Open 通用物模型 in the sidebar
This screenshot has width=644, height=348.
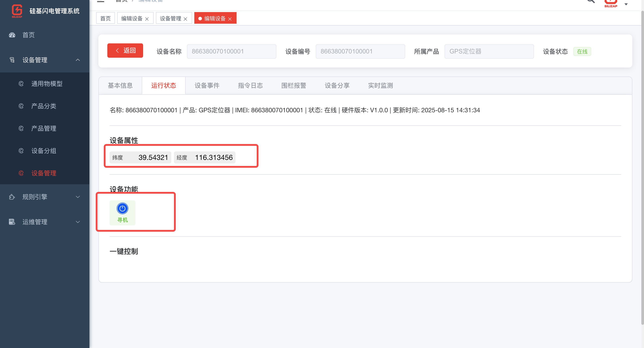[x=47, y=84]
